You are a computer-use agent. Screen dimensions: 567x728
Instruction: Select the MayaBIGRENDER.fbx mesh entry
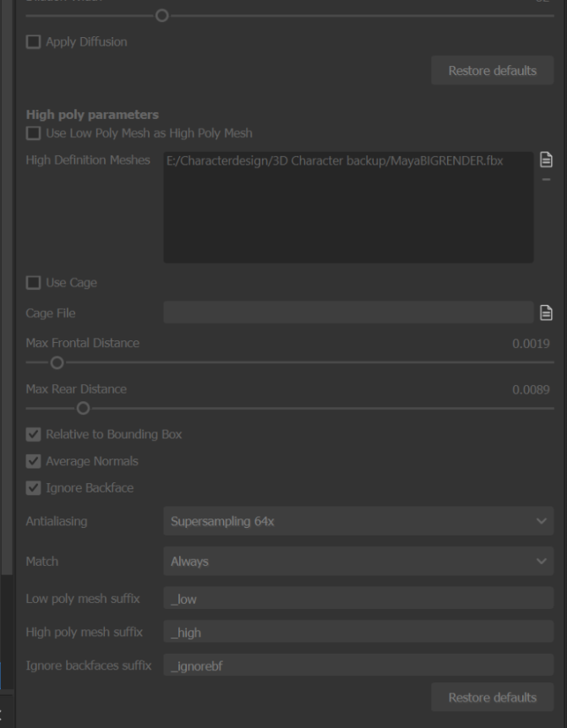[x=336, y=160]
